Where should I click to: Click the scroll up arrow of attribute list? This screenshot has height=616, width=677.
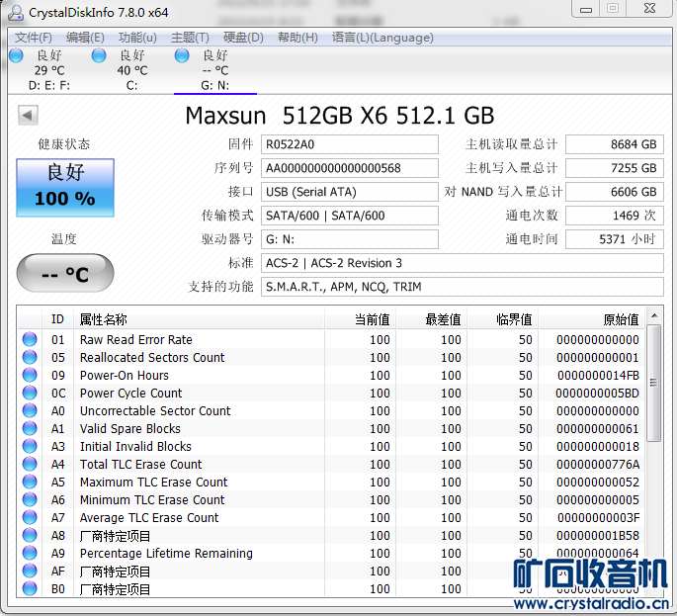(654, 315)
